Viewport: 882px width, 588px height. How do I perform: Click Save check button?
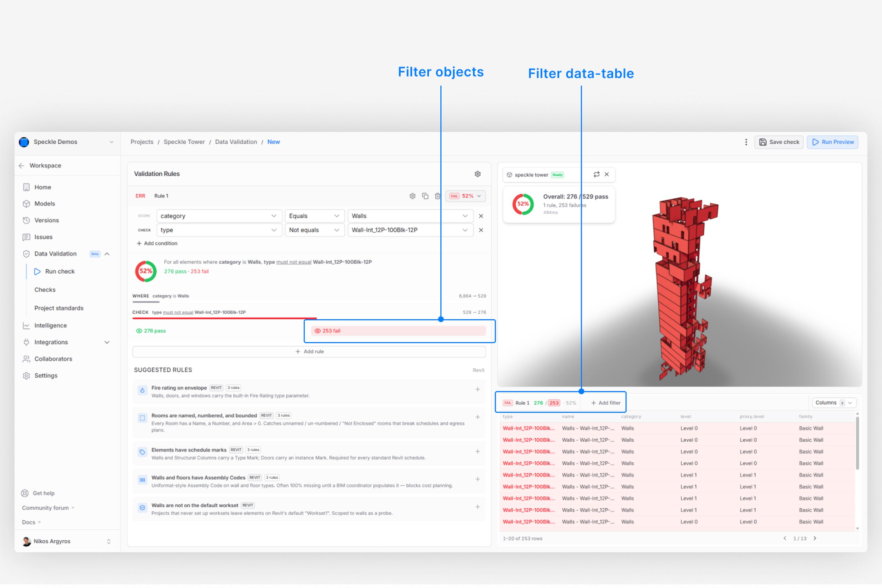click(778, 142)
